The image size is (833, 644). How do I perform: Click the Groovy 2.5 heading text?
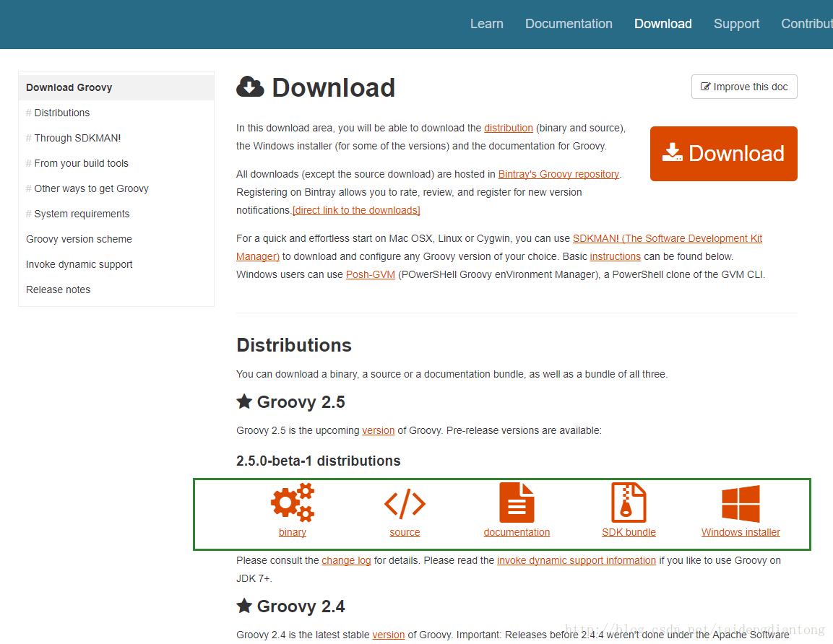pos(301,402)
